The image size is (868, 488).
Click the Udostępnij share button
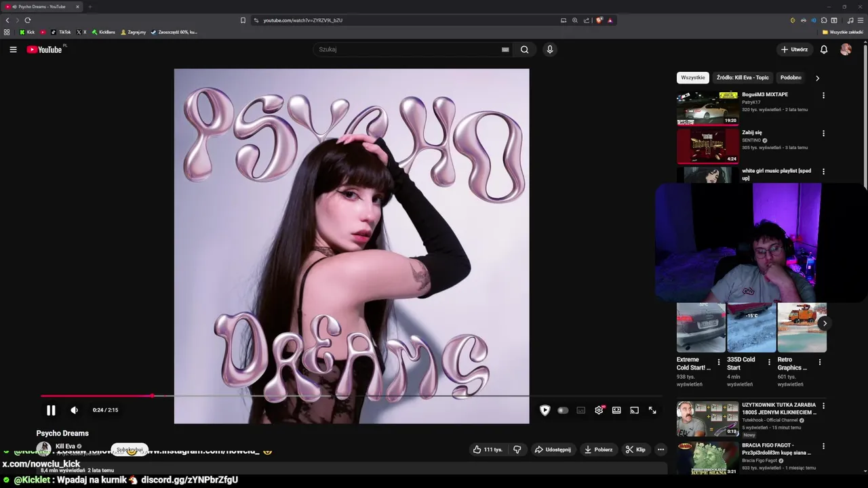(x=552, y=449)
